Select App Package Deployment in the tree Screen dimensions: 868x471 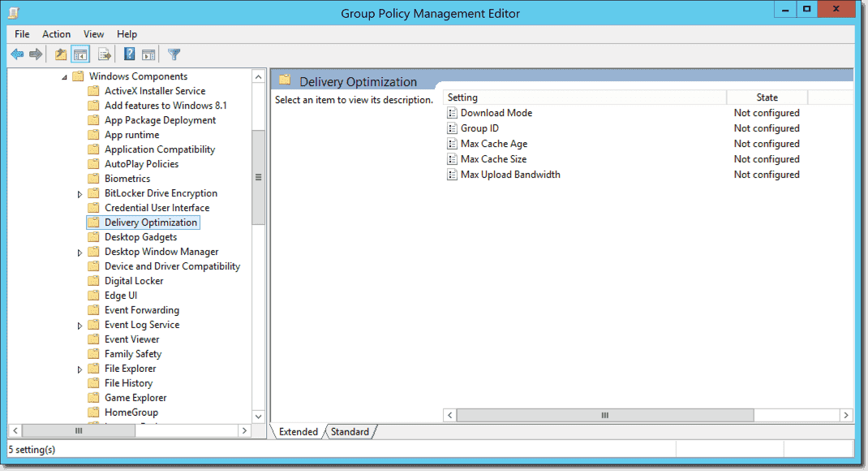coord(160,120)
